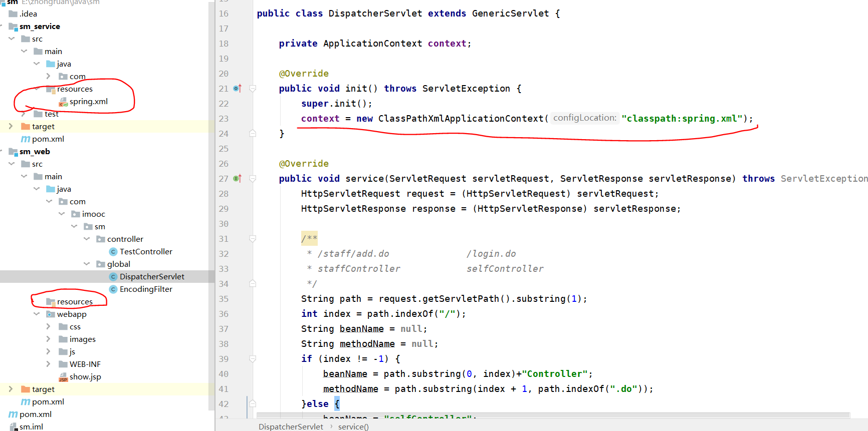Image resolution: width=868 pixels, height=431 pixels.
Task: Click the Maven icon of sm_web pom.xml
Action: (x=26, y=402)
